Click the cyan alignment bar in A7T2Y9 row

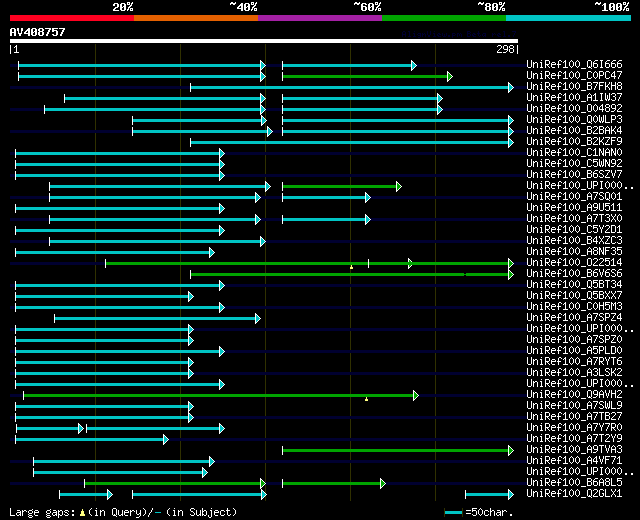click(x=92, y=440)
